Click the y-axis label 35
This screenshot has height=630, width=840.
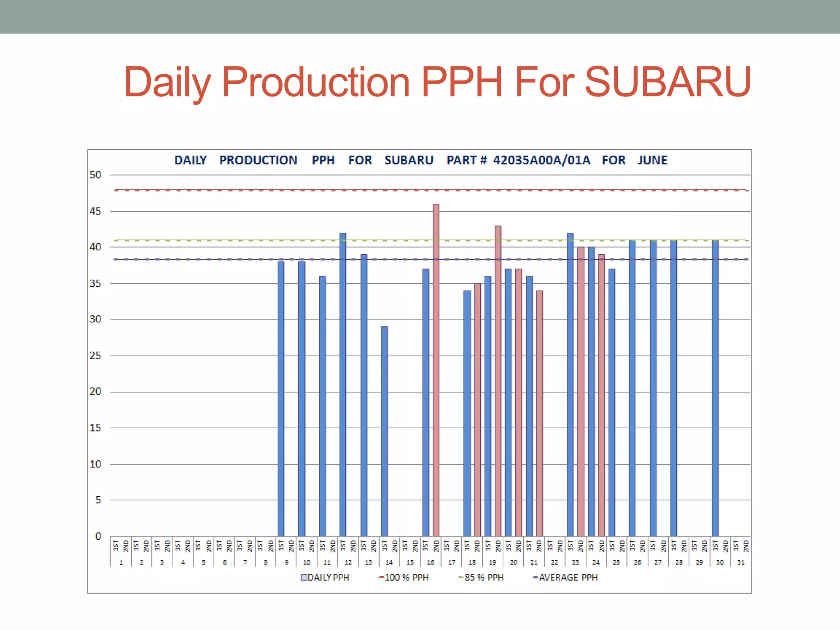tap(96, 283)
